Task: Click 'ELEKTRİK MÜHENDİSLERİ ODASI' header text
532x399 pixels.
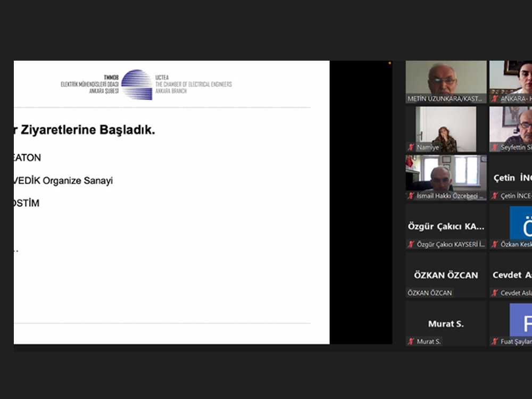Action: (89, 84)
